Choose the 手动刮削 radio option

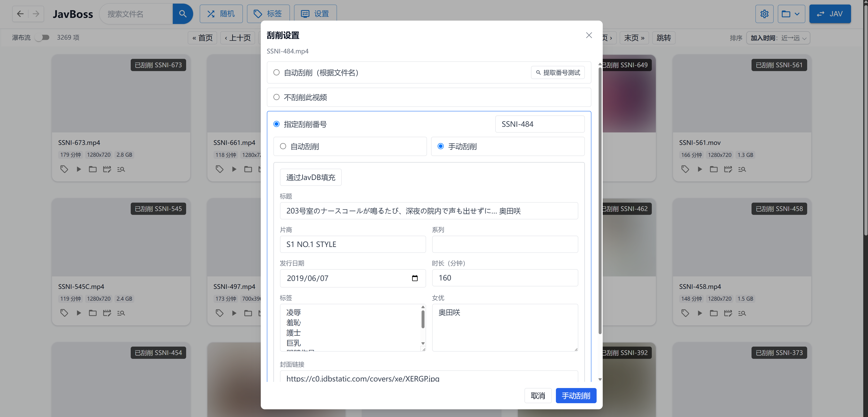pos(440,146)
